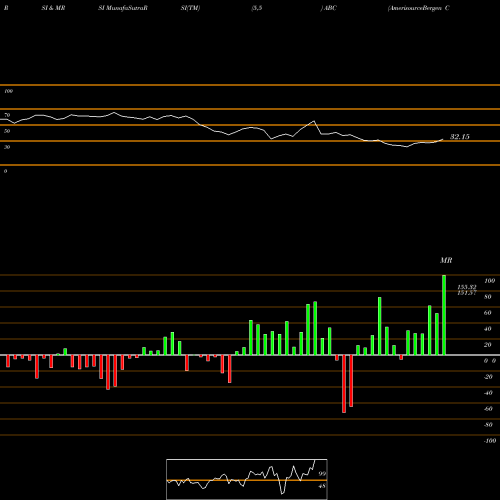The height and width of the screenshot is (500, 500).
Task: Click the 99 label in the mini chart
Action: tap(322, 474)
